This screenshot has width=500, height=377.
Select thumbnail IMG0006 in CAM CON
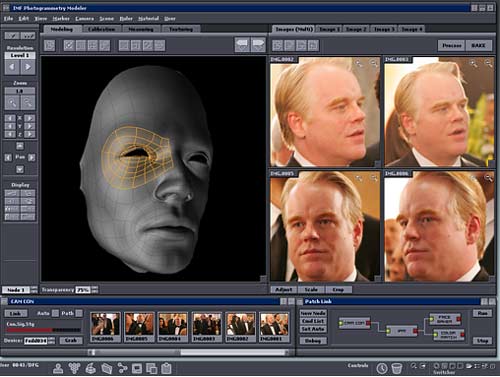105,327
